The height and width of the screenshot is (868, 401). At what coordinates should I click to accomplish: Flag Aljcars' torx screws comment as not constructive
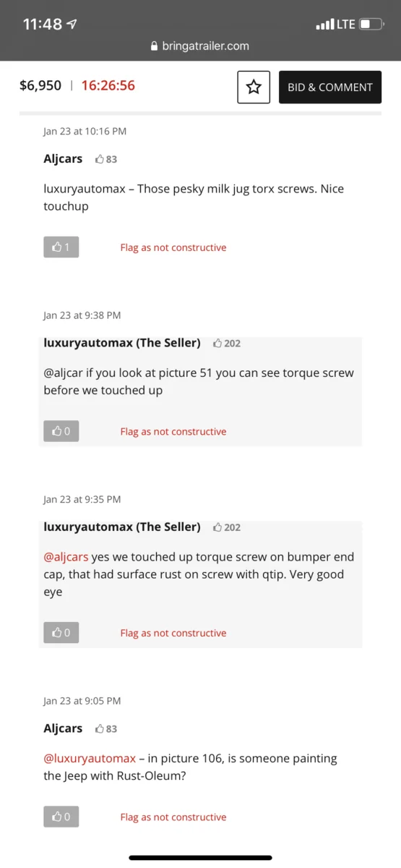click(173, 247)
